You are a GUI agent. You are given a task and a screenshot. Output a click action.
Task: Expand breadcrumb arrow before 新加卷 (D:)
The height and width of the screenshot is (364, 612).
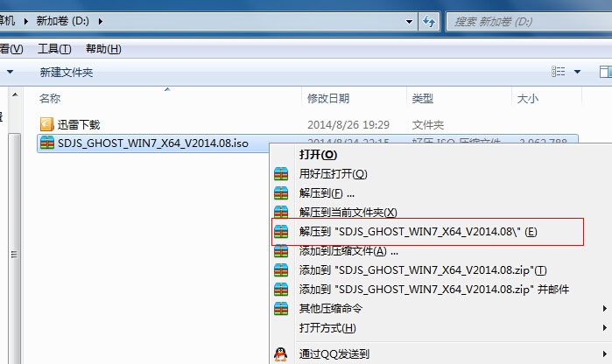(25, 21)
